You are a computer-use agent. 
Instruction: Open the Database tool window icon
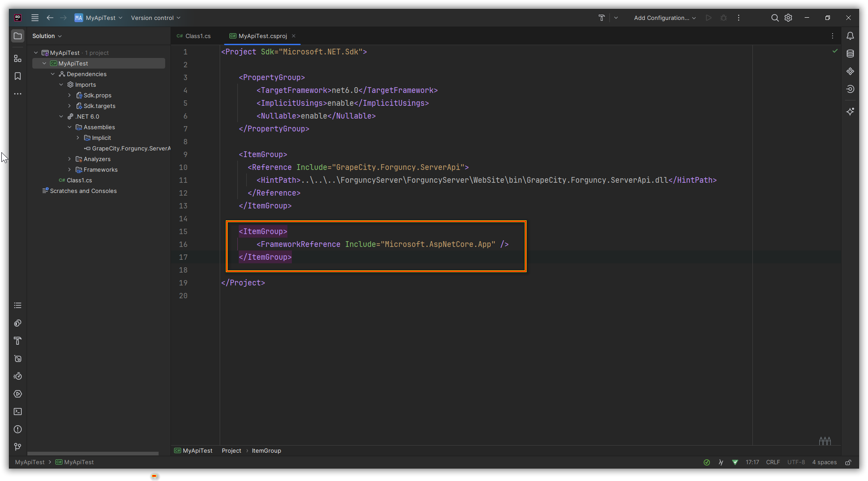coord(850,54)
